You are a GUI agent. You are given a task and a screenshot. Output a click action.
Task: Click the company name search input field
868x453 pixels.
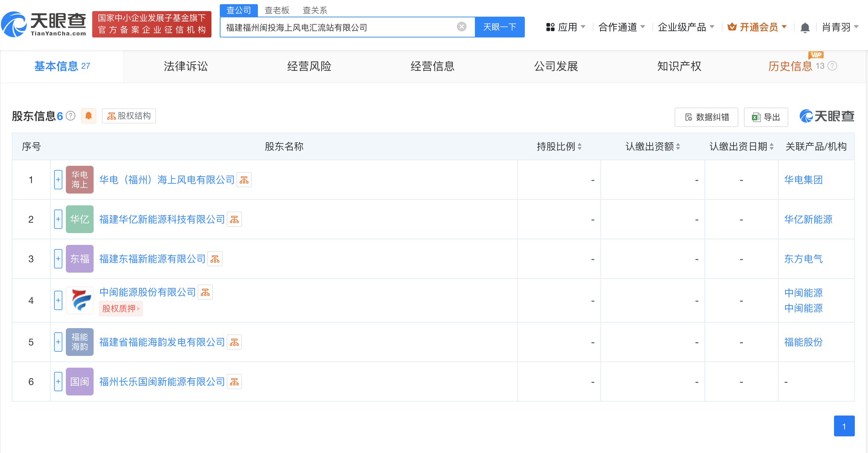(340, 27)
